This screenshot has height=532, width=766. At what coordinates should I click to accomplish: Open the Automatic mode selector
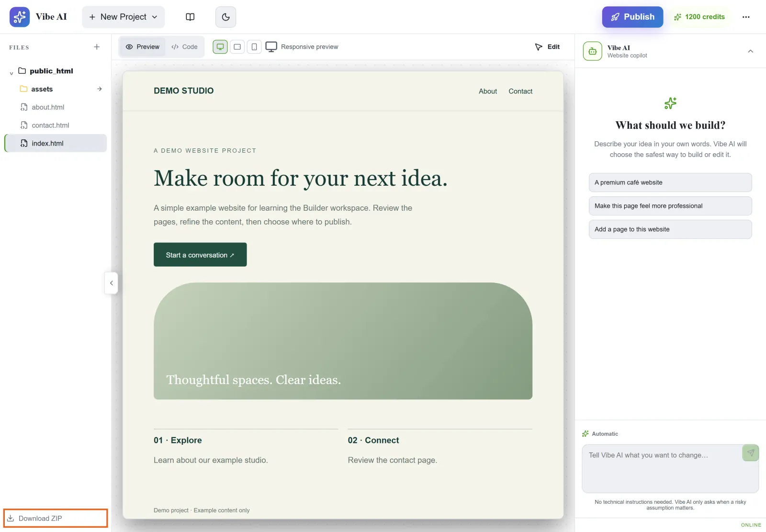(600, 434)
